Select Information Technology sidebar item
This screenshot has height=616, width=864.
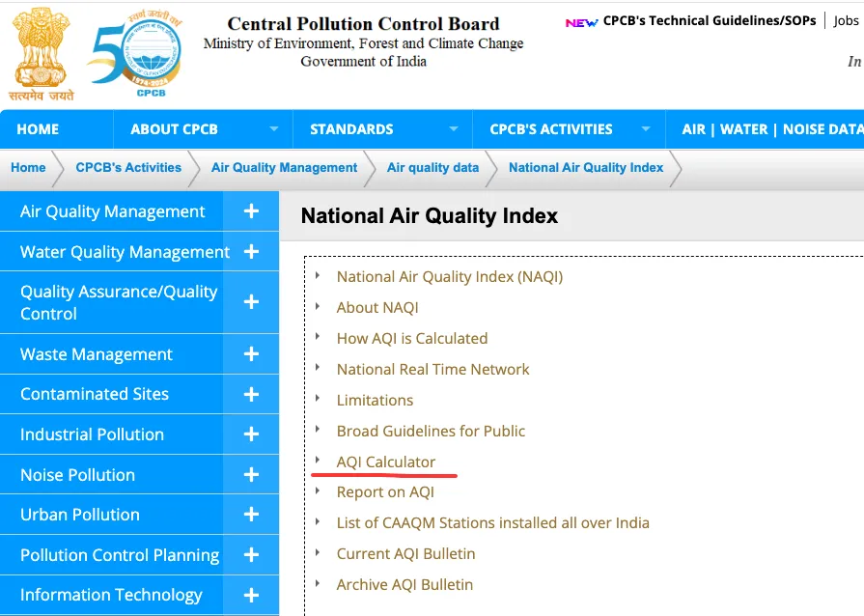point(111,595)
